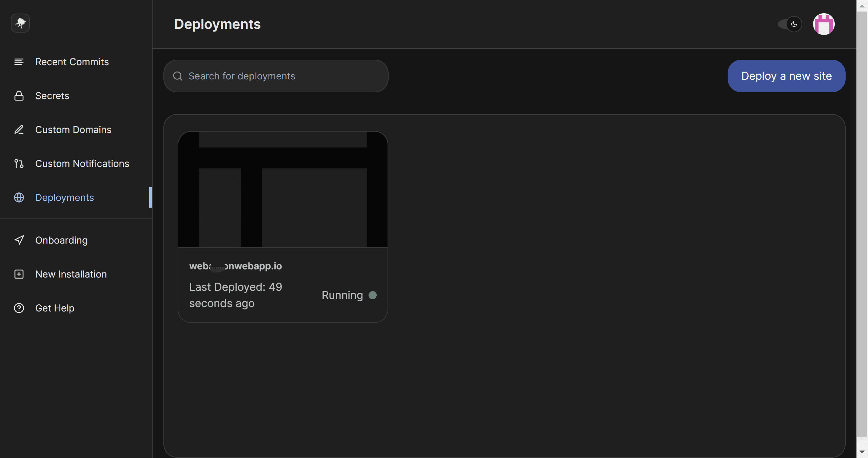Click the New Installation plus-square icon
The width and height of the screenshot is (868, 458).
point(19,274)
